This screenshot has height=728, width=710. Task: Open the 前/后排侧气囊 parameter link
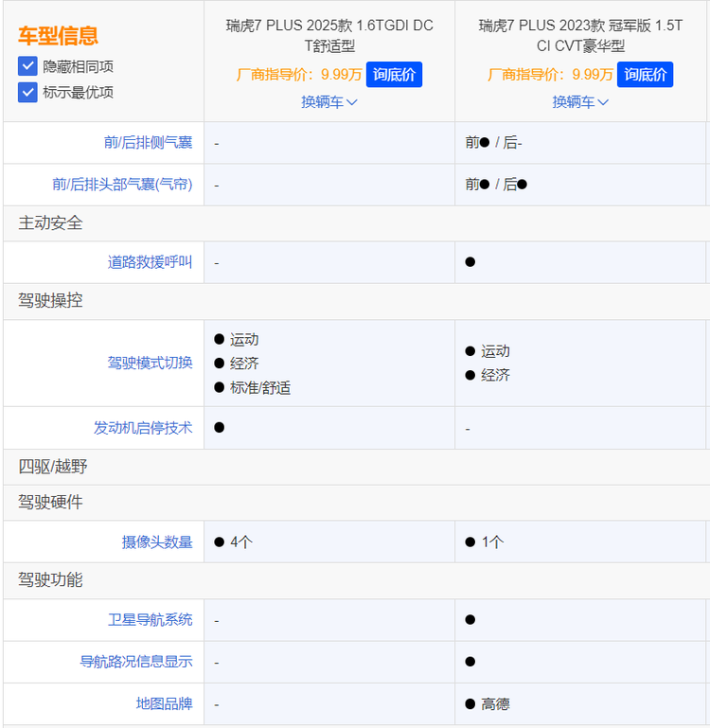tap(148, 143)
